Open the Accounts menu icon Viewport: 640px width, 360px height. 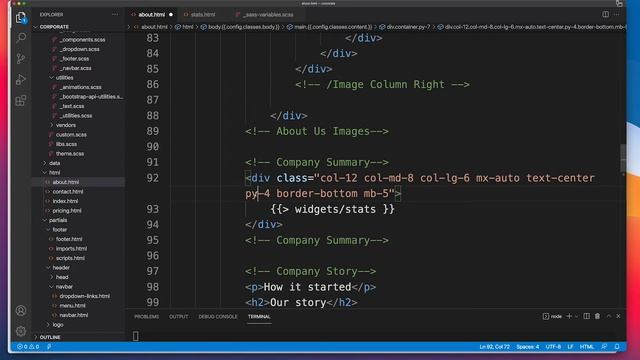pyautogui.click(x=21, y=311)
